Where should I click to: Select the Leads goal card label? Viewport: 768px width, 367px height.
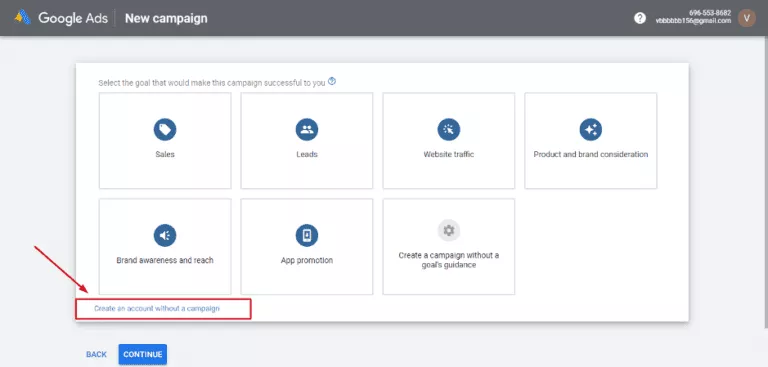[x=307, y=154]
